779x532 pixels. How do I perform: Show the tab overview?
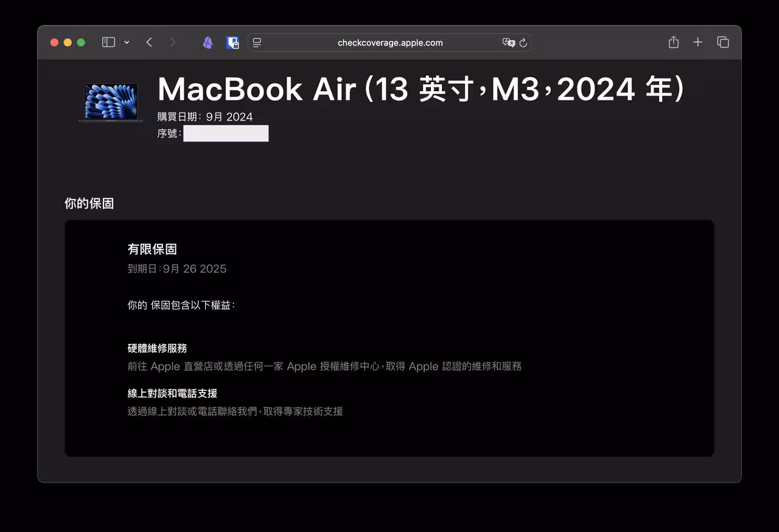tap(723, 42)
